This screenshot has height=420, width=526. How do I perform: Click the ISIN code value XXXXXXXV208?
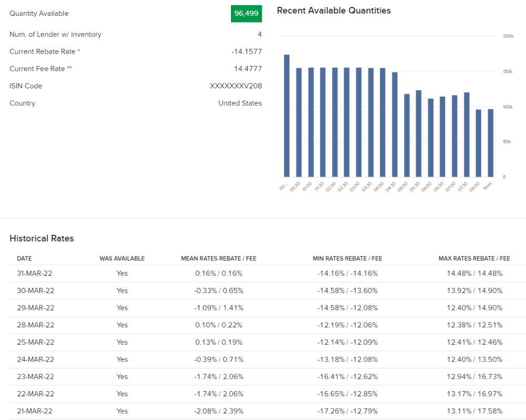[236, 86]
